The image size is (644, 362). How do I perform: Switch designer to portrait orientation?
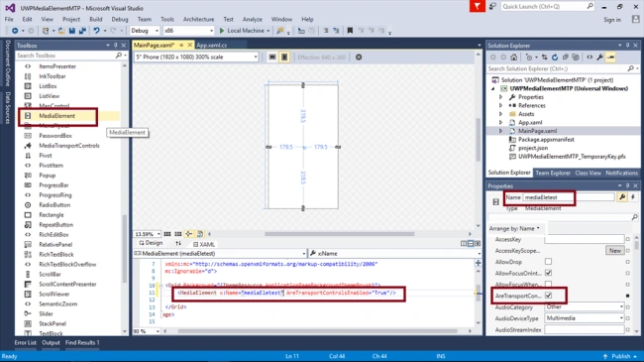[284, 58]
